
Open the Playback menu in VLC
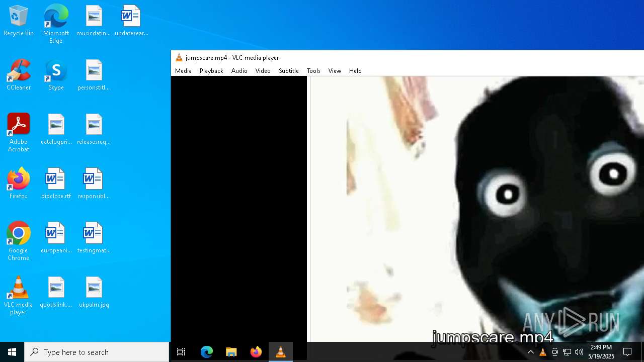click(x=211, y=71)
